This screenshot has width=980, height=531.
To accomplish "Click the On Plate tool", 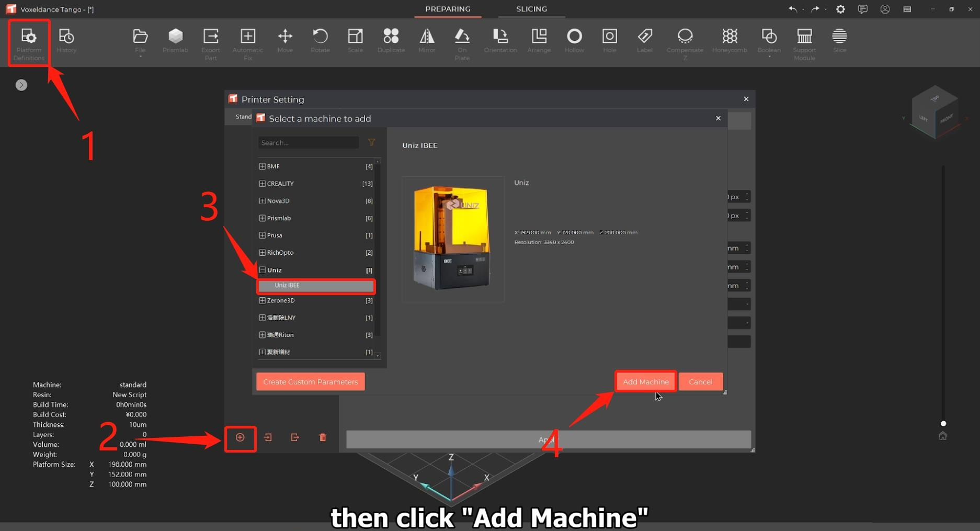I will coord(462,44).
